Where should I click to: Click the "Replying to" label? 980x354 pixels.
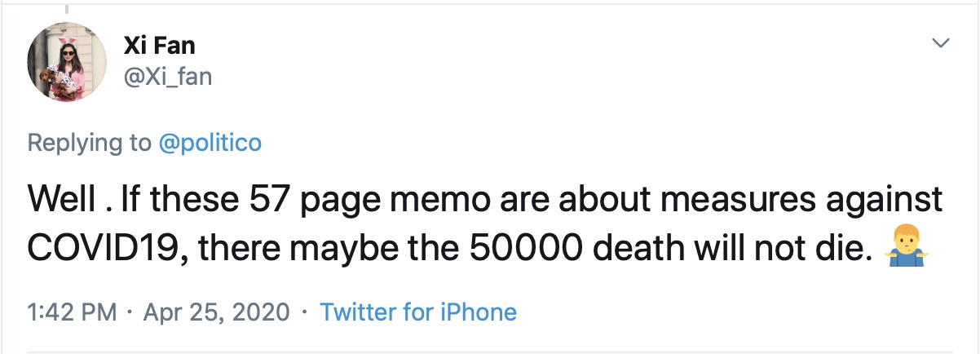[89, 143]
